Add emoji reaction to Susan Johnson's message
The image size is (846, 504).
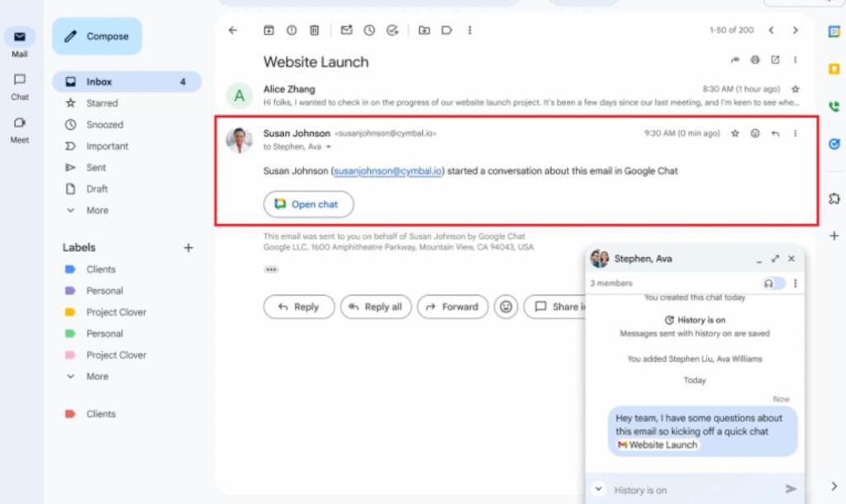tap(755, 134)
